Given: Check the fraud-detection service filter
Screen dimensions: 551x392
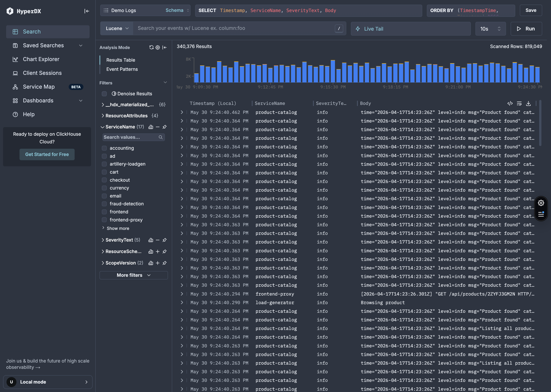Looking at the screenshot, I should point(104,204).
